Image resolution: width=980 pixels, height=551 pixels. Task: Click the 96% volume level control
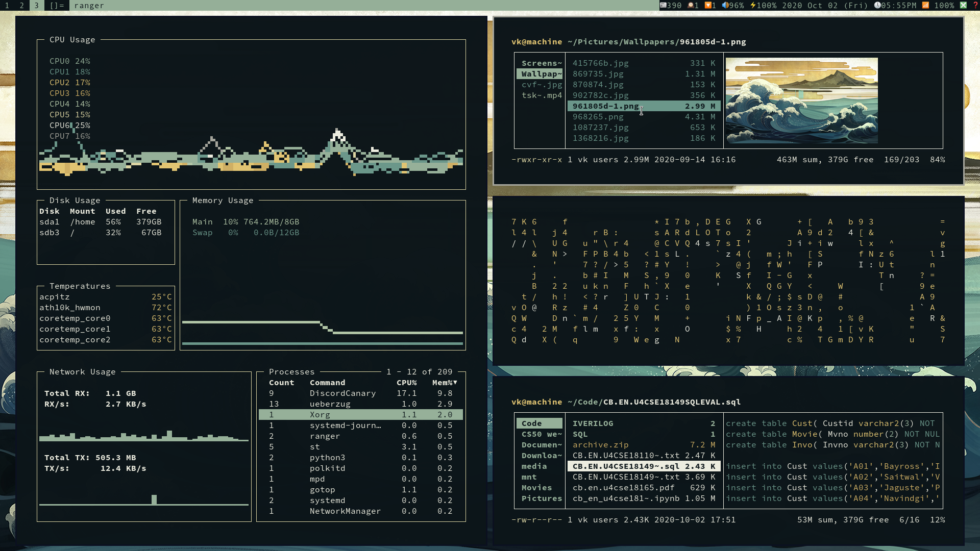coord(737,6)
